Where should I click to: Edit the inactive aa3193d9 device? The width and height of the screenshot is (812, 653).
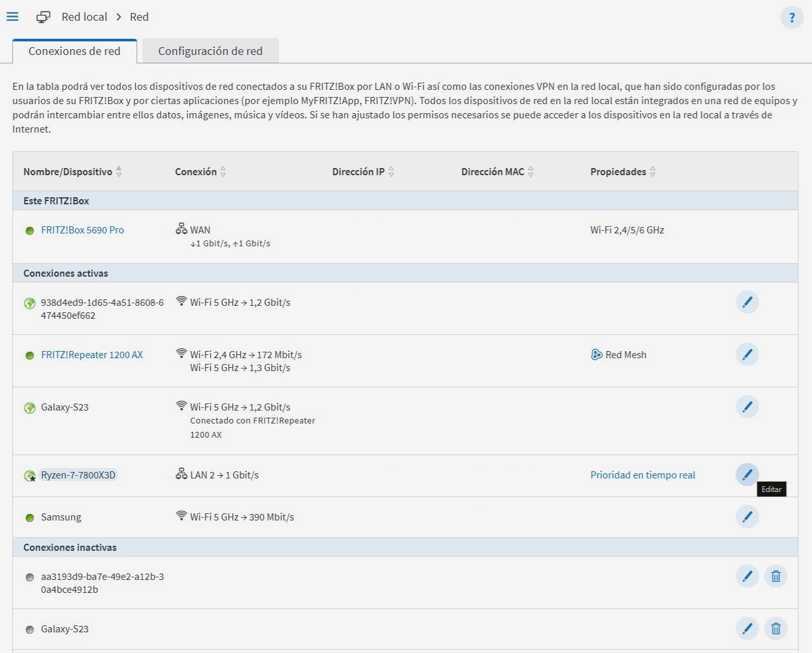coord(747,576)
